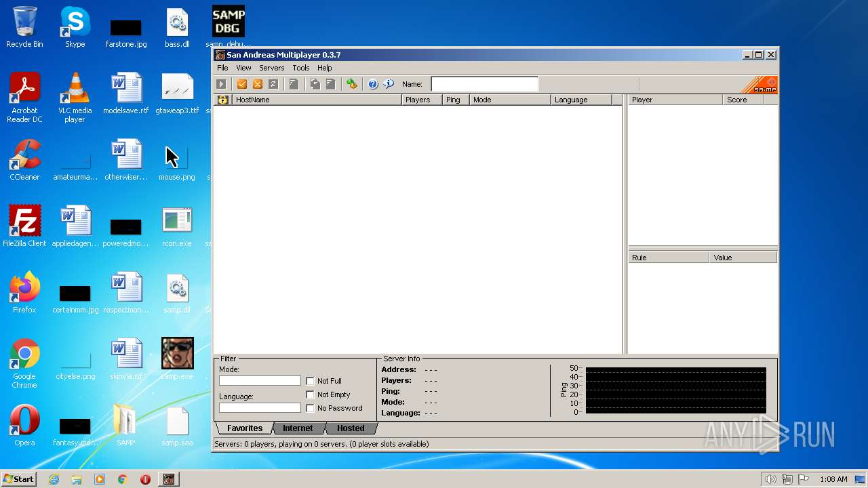Image resolution: width=868 pixels, height=488 pixels.
Task: Select the samp.exe desktop icon
Action: [177, 358]
